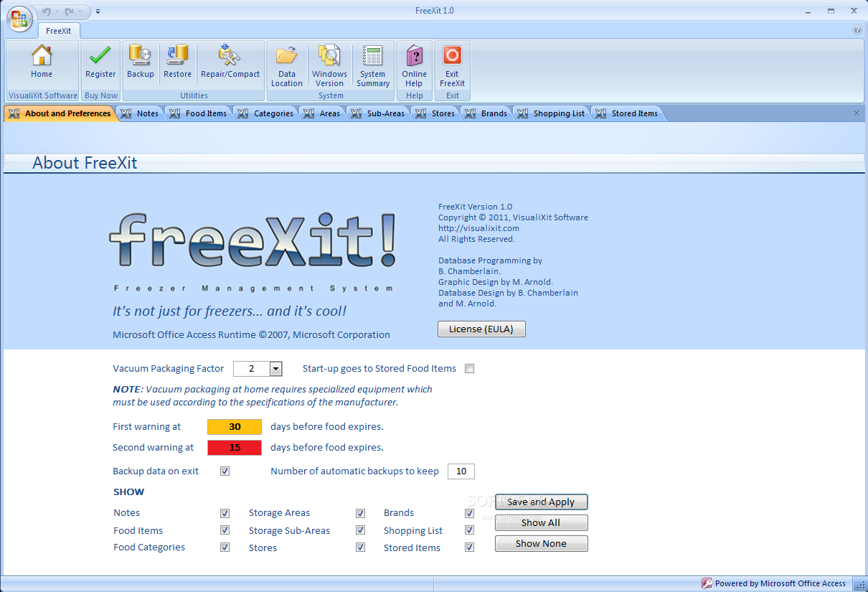
Task: Switch to the Categories tab
Action: click(265, 113)
